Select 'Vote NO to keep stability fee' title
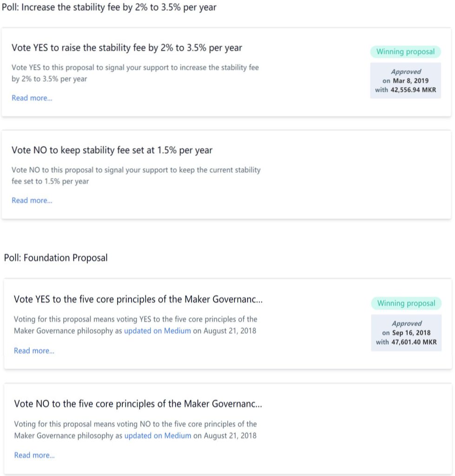This screenshot has width=455, height=476. (x=112, y=150)
